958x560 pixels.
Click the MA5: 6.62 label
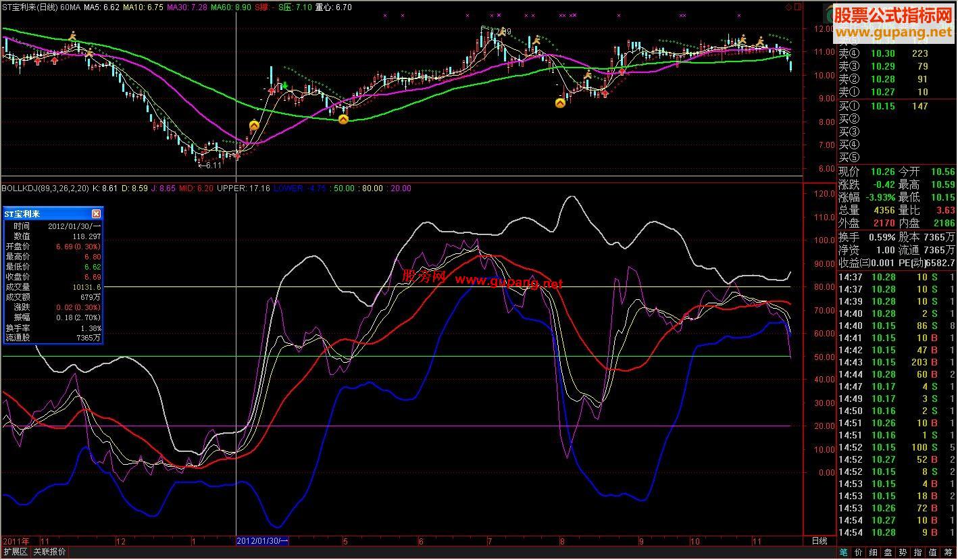101,7
